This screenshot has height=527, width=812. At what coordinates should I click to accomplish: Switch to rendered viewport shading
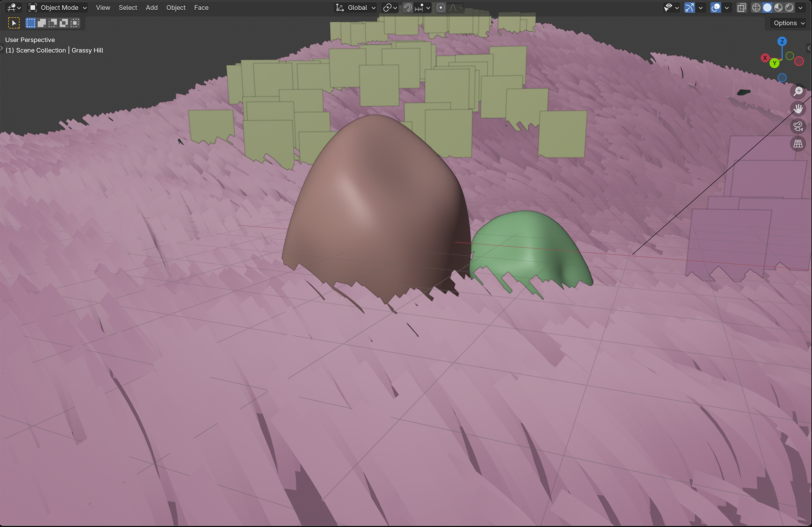point(790,8)
